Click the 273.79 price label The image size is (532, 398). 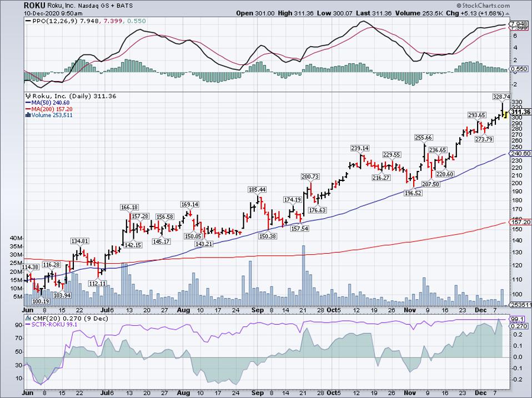(x=484, y=139)
